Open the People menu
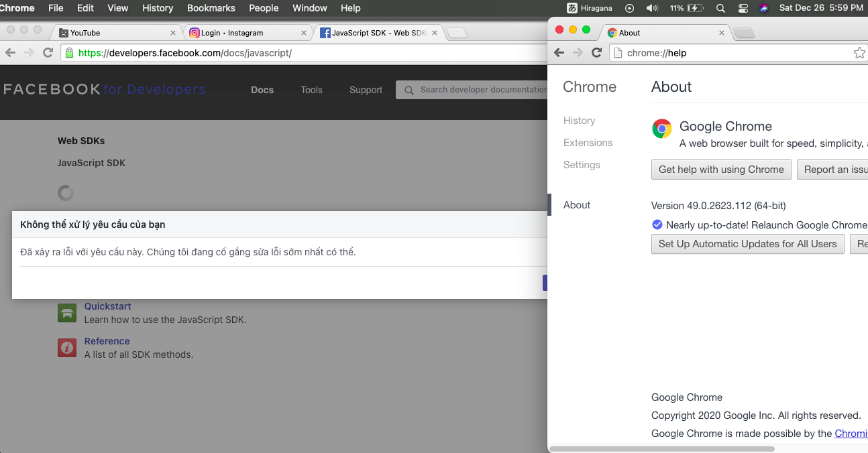This screenshot has width=868, height=453. click(264, 8)
